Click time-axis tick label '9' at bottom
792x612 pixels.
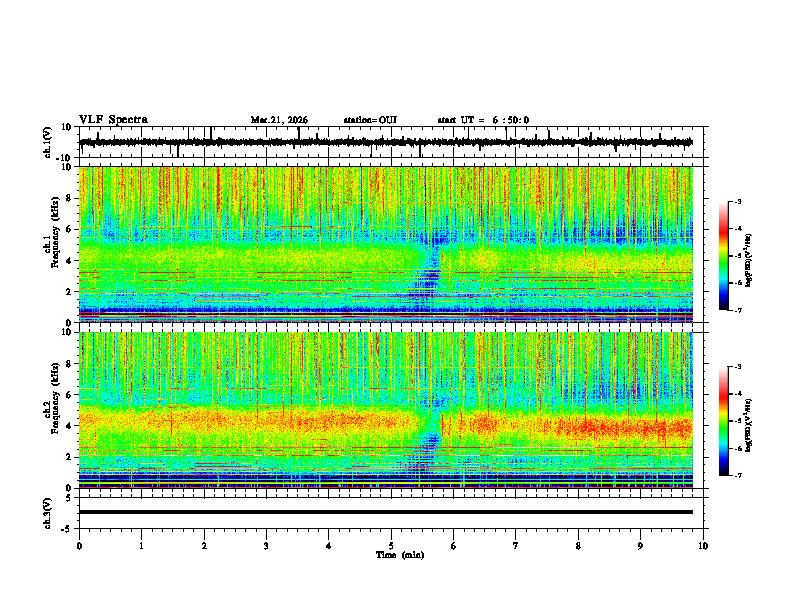click(640, 546)
